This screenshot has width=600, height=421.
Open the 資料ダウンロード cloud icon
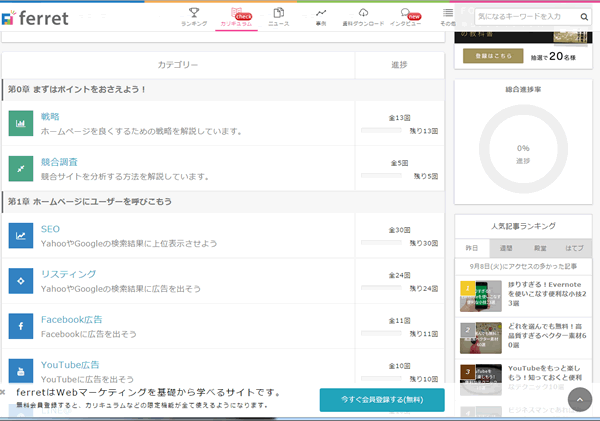tap(363, 13)
